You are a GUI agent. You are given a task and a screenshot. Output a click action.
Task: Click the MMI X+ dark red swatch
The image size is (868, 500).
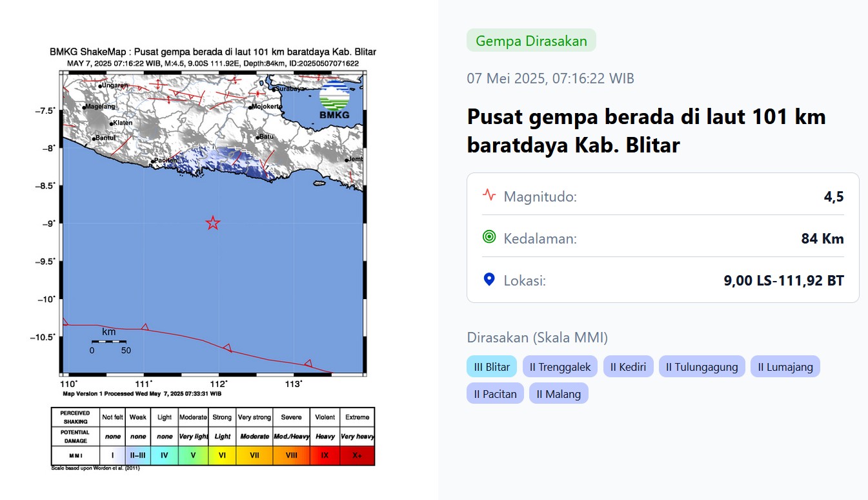pyautogui.click(x=357, y=455)
